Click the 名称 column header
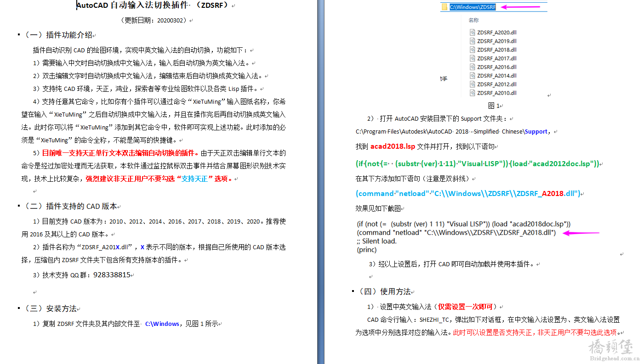Image resolution: width=643 pixels, height=364 pixels. [x=473, y=20]
